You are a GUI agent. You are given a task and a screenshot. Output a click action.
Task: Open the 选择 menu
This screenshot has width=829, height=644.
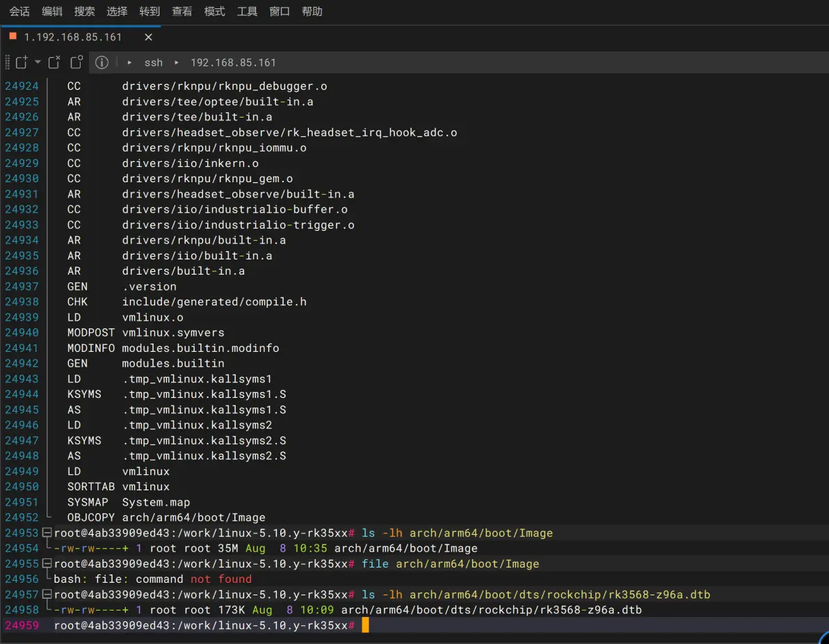117,11
